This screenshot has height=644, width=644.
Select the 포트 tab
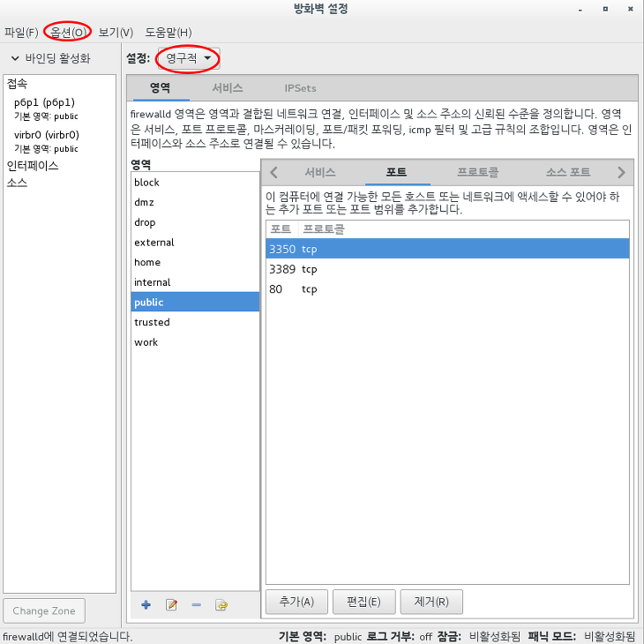click(396, 172)
